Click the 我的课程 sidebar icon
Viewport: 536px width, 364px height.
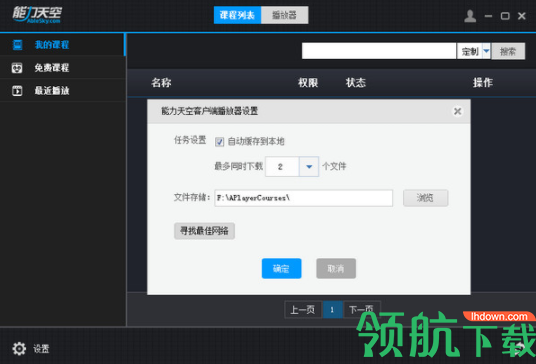pos(17,45)
